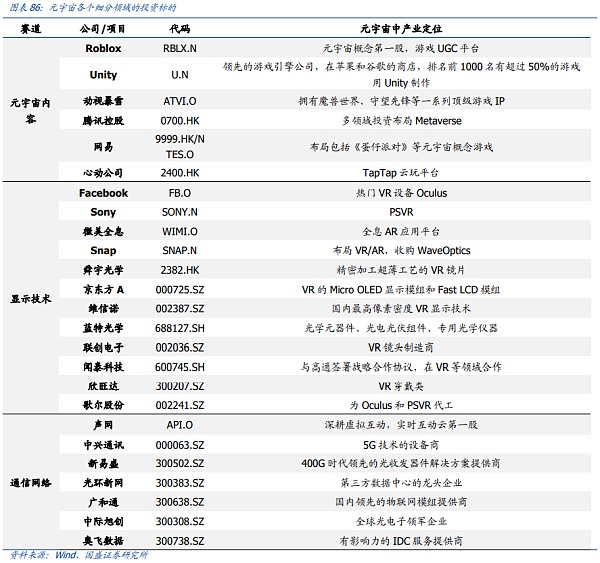This screenshot has width=600, height=563.
Task: Select the RBLX.N stock code
Action: [x=180, y=49]
